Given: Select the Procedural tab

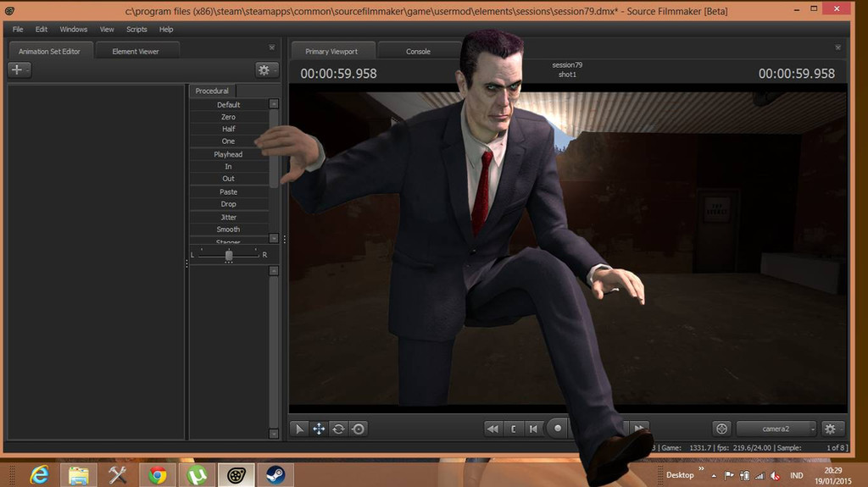Looking at the screenshot, I should coord(212,91).
